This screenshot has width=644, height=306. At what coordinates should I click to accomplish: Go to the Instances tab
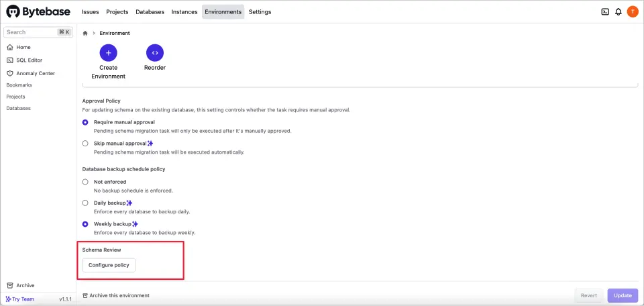(x=184, y=12)
